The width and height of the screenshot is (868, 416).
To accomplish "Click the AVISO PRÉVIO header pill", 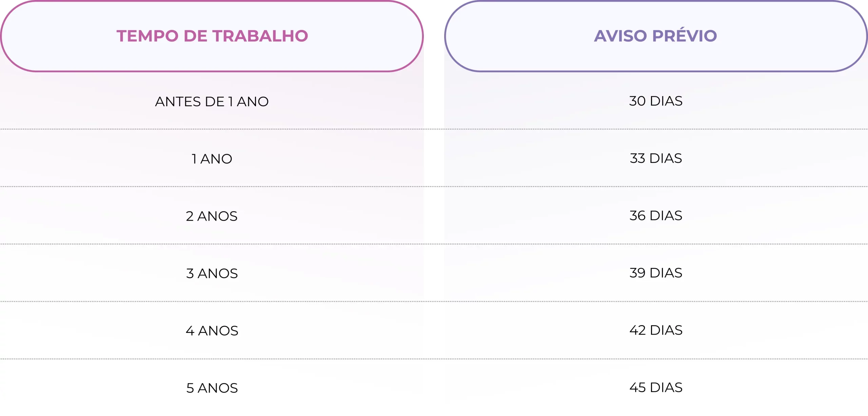I will [x=655, y=36].
